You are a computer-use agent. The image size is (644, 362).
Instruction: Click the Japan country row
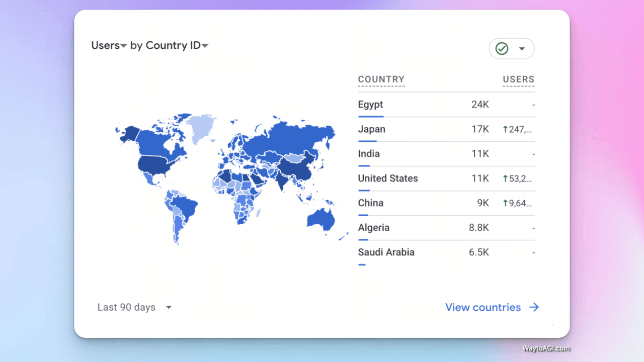pos(371,129)
